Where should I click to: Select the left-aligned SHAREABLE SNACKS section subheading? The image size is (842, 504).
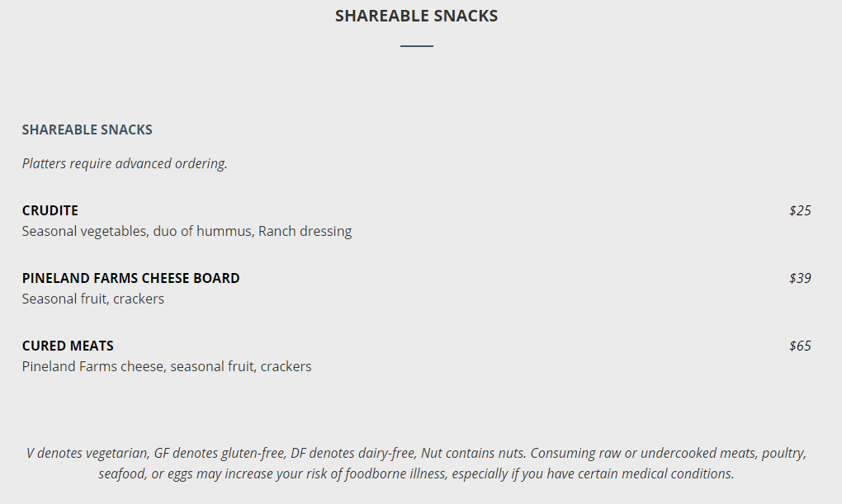pyautogui.click(x=87, y=130)
